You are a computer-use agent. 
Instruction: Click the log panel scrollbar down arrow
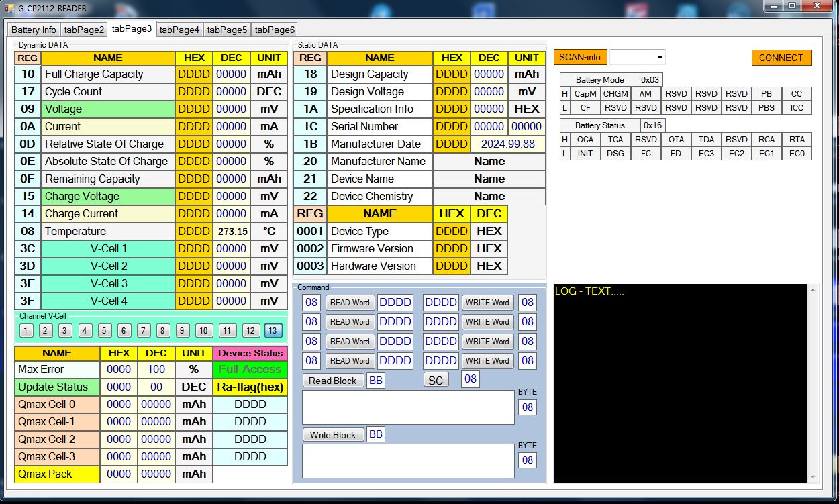[813, 476]
